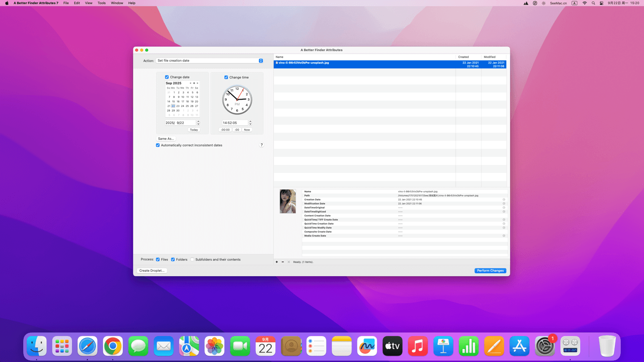This screenshot has width=644, height=362.
Task: Toggle the Change time checkbox
Action: [226, 77]
